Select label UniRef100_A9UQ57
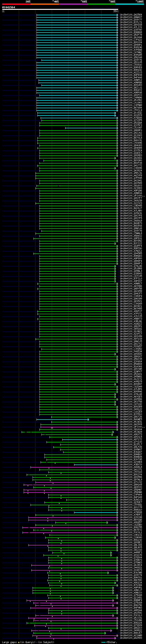146x644 pixels. (131, 522)
